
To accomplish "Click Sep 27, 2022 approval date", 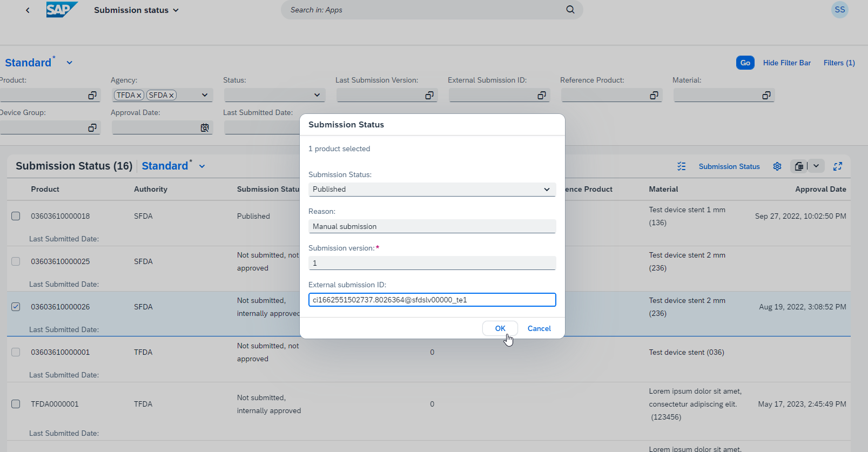I will (800, 216).
